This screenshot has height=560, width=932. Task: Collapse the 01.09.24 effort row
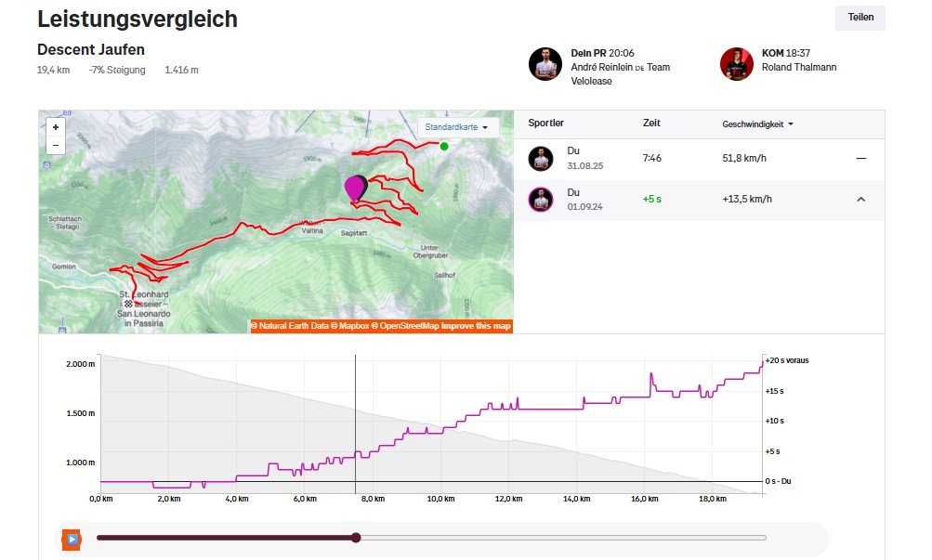(860, 199)
